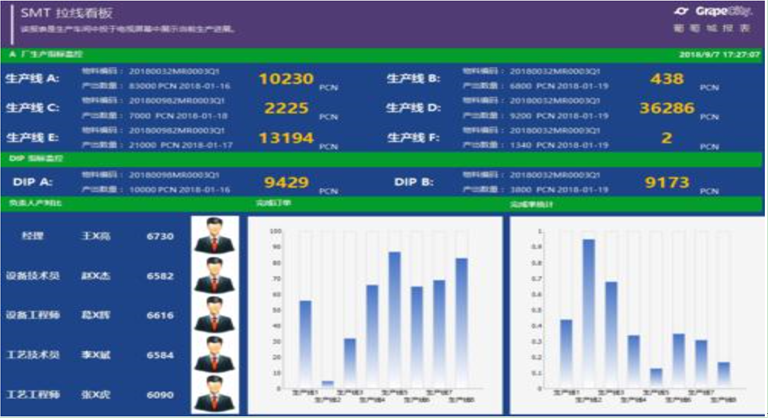Click the 'DIP 指标监控' section header

pyautogui.click(x=36, y=158)
